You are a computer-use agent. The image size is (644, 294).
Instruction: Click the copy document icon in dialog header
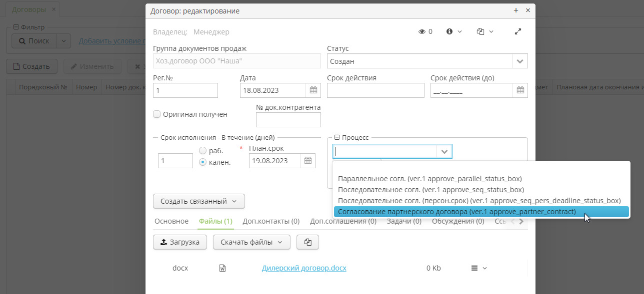click(x=481, y=31)
